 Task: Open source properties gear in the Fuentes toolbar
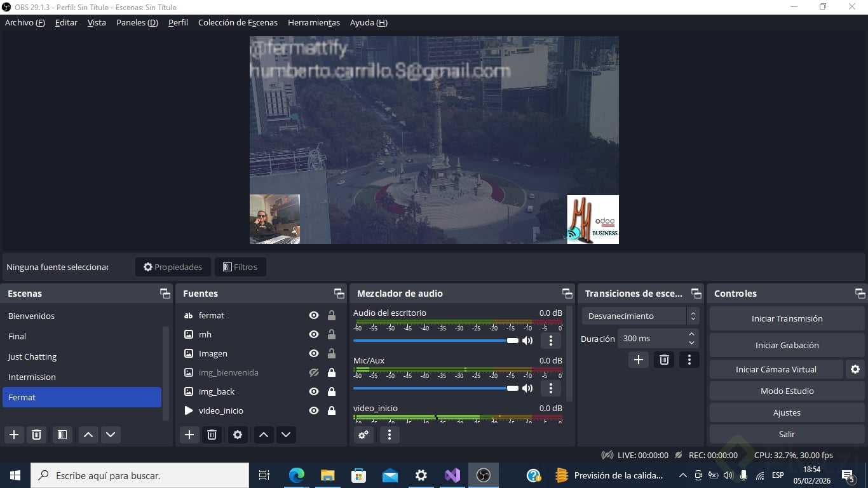click(238, 435)
